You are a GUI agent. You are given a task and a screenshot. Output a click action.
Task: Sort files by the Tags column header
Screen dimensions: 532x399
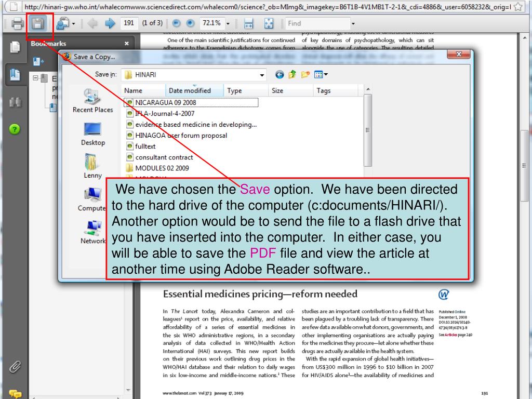click(x=336, y=90)
